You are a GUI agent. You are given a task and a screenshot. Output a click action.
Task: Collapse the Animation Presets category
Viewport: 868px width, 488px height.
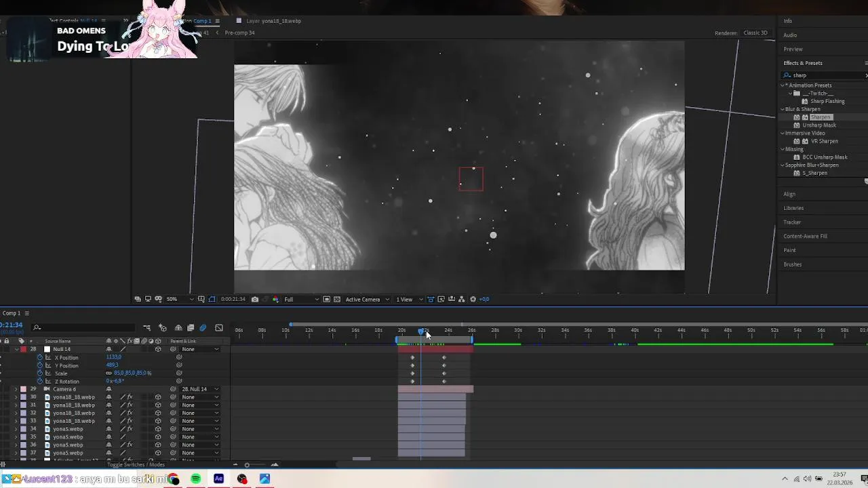783,85
